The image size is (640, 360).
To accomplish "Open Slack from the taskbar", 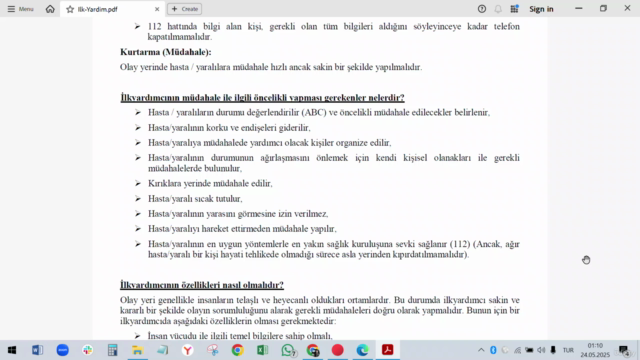I will pos(87,350).
